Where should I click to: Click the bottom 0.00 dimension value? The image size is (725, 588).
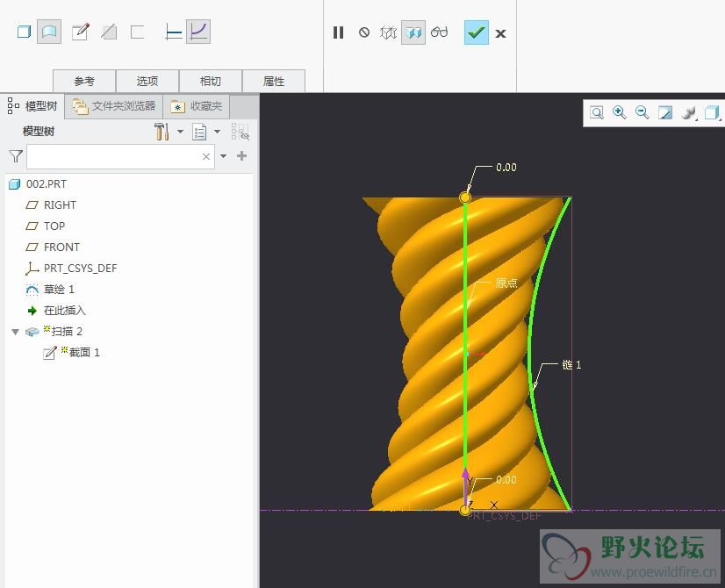[506, 480]
